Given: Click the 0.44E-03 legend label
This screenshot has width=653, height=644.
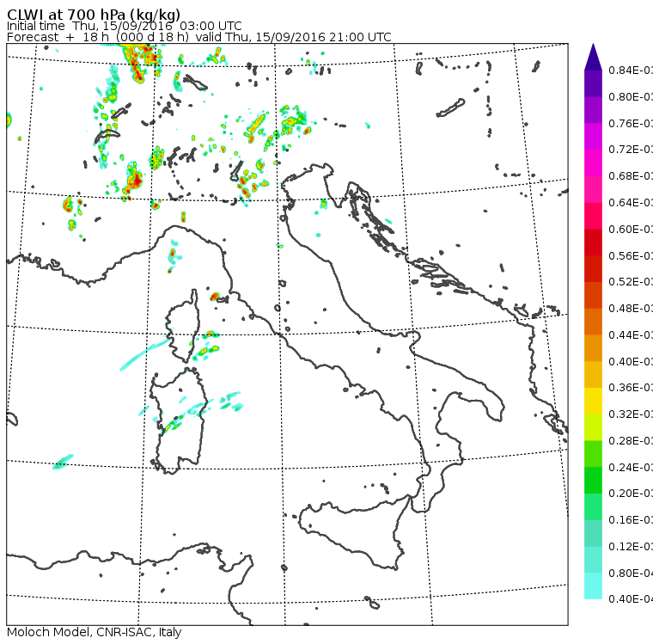Looking at the screenshot, I should 631,335.
